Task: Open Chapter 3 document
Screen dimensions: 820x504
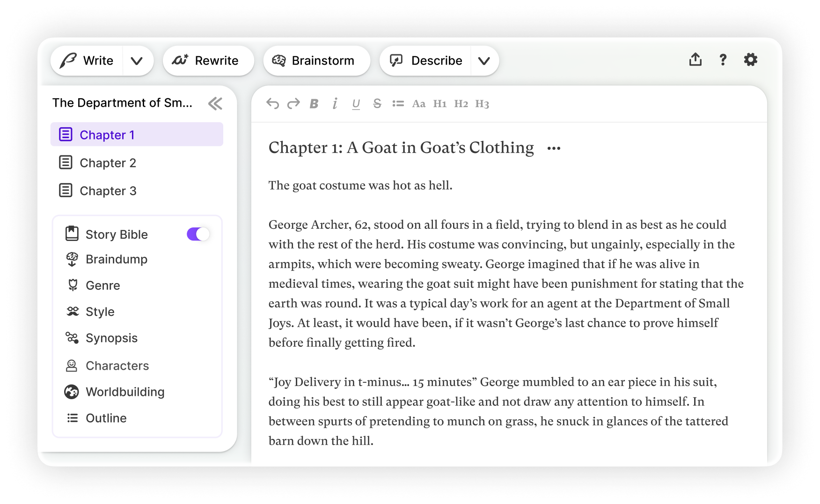Action: [x=108, y=191]
